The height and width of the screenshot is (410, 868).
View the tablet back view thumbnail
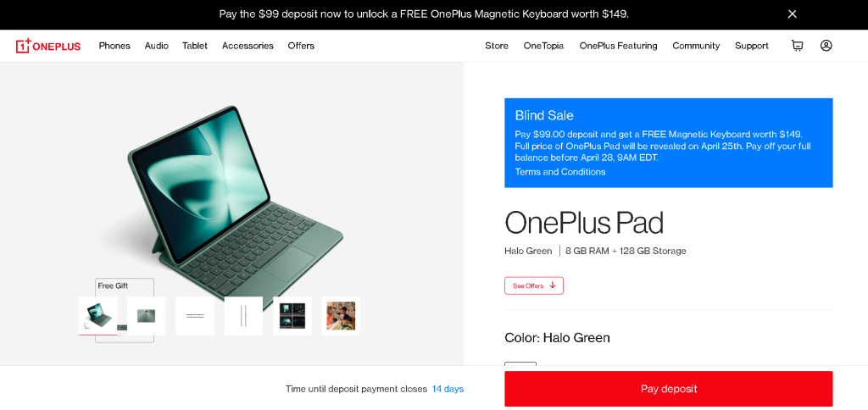tap(146, 316)
